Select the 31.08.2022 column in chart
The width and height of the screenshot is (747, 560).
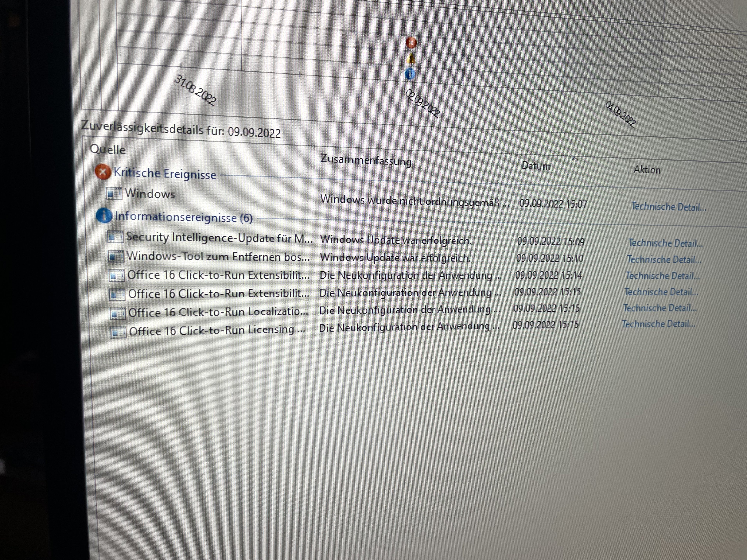click(x=195, y=90)
